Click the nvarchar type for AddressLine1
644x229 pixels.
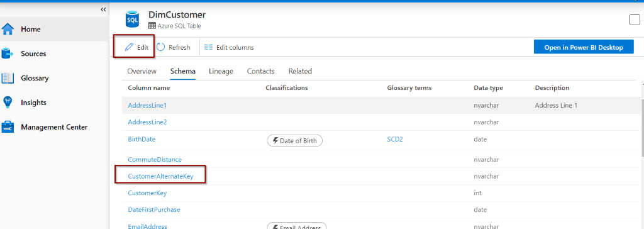(486, 105)
